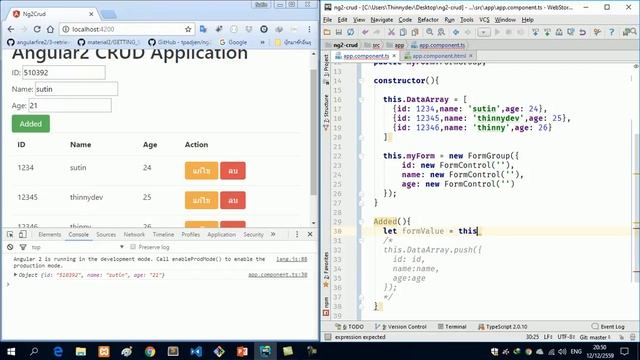
Task: Show more bookmarks with the chevron
Action: coord(262,42)
